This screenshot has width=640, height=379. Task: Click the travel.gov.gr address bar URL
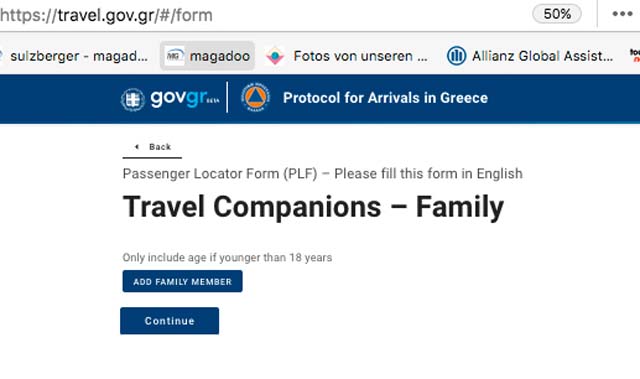(x=107, y=16)
